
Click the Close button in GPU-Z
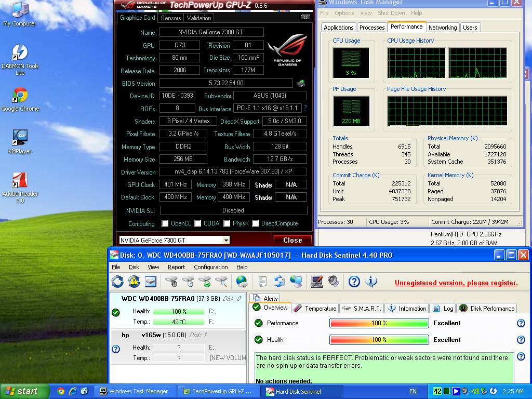coord(292,241)
